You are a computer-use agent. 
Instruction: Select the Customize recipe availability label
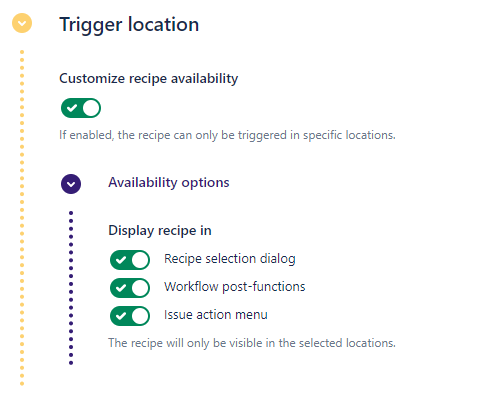149,79
